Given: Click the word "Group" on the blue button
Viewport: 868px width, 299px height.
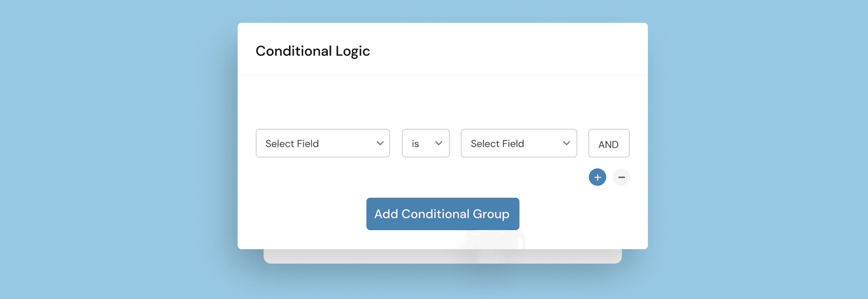Looking at the screenshot, I should click(491, 214).
